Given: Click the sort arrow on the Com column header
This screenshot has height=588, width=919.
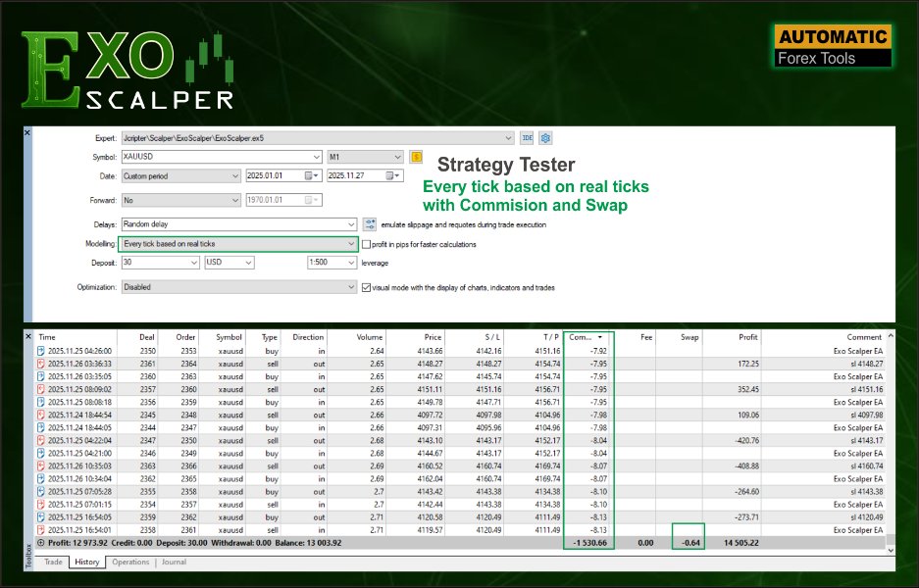Looking at the screenshot, I should [600, 337].
